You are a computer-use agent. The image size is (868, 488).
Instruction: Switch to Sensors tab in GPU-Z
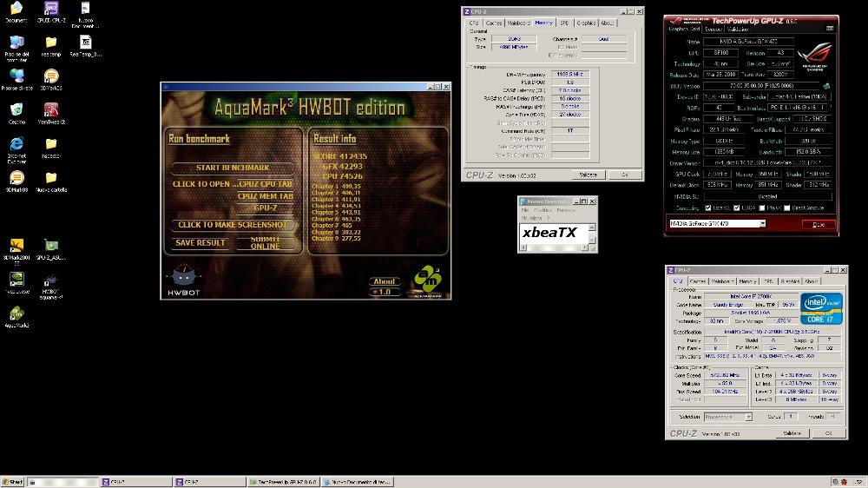(713, 29)
